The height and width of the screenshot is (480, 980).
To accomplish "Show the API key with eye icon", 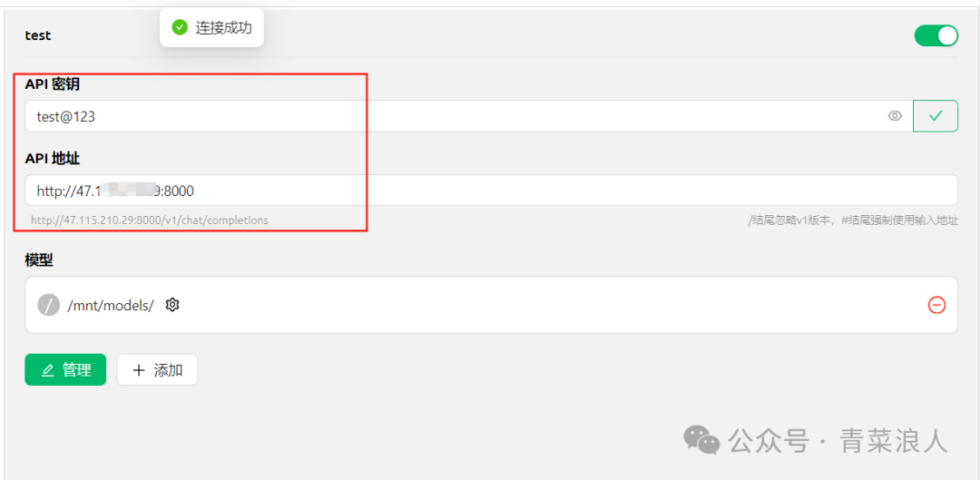I will [x=895, y=115].
